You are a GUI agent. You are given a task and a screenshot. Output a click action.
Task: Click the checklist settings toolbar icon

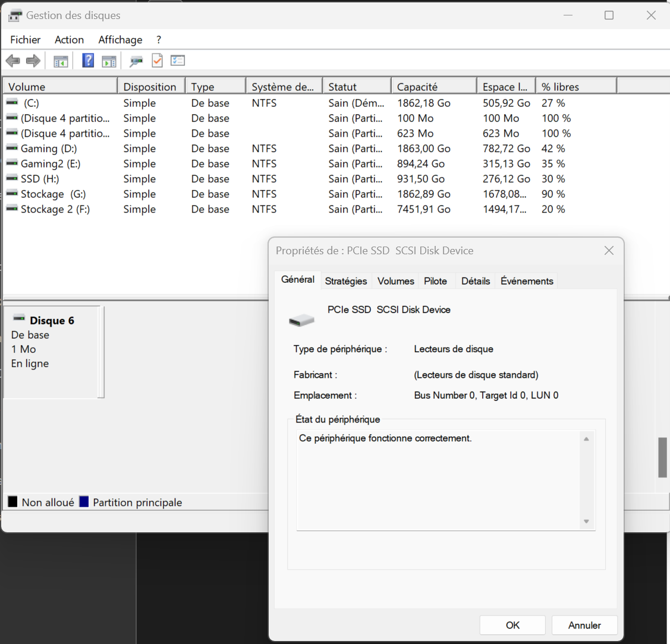[178, 61]
